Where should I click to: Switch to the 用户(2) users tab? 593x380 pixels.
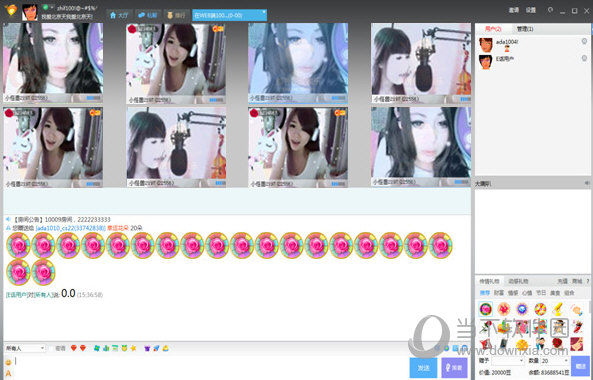pos(493,29)
